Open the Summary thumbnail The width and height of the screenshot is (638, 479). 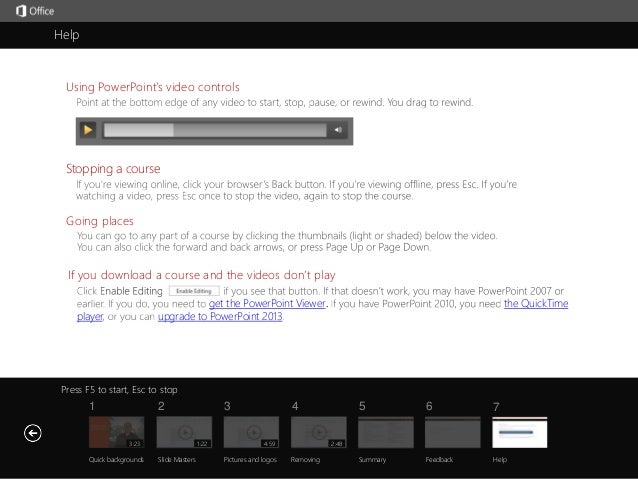[386, 432]
